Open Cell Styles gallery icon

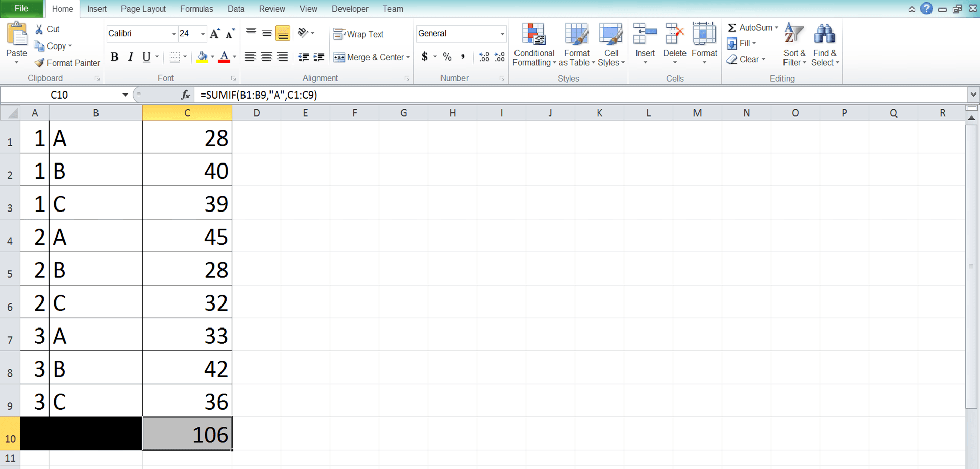coord(610,35)
